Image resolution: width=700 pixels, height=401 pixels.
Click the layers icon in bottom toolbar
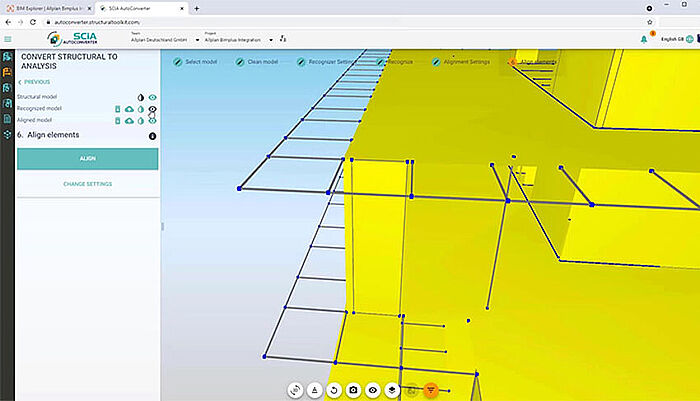(392, 390)
